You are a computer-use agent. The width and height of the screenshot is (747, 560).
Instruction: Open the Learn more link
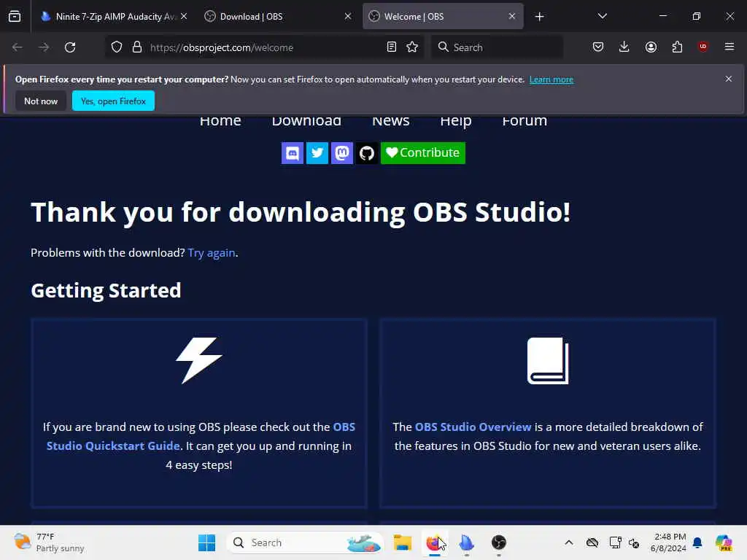pos(551,79)
